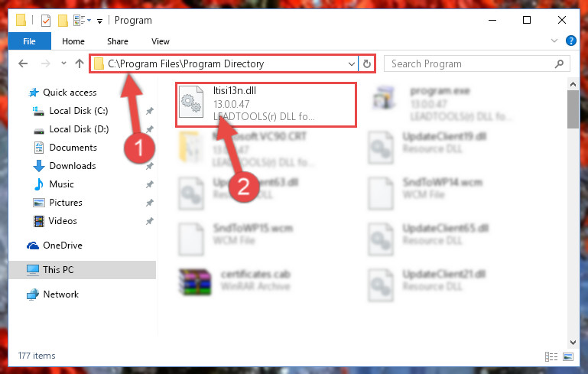The image size is (588, 374).
Task: Switch to details view icon
Action: pos(551,356)
